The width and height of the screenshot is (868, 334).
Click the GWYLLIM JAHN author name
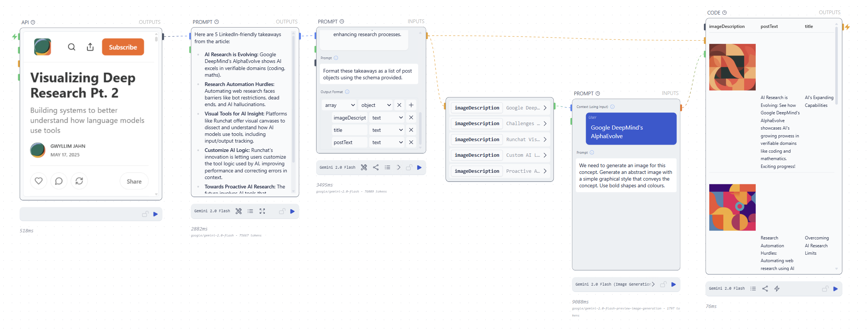[68, 146]
